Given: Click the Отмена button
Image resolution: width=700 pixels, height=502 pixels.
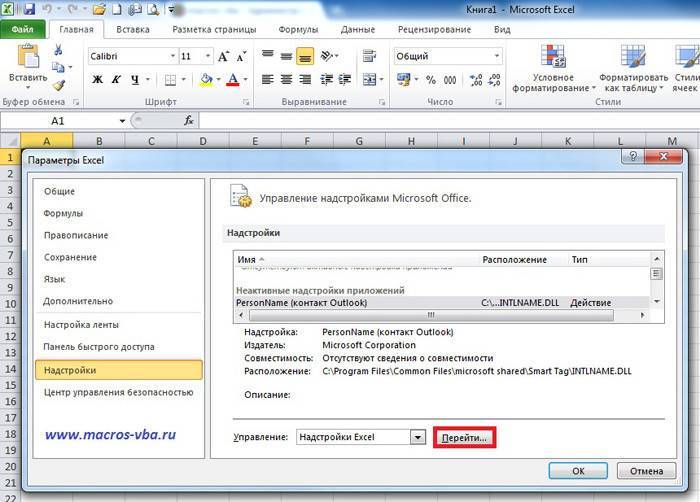Looking at the screenshot, I should pyautogui.click(x=646, y=470).
